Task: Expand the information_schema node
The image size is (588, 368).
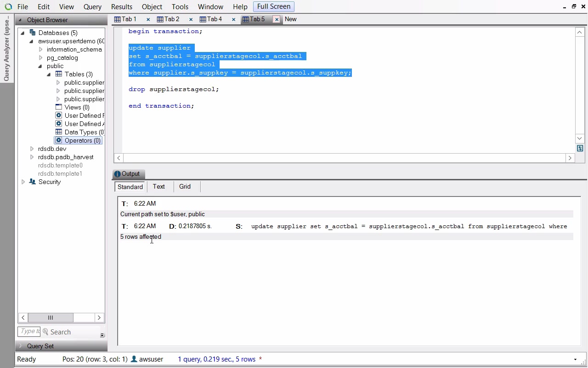Action: tap(40, 49)
